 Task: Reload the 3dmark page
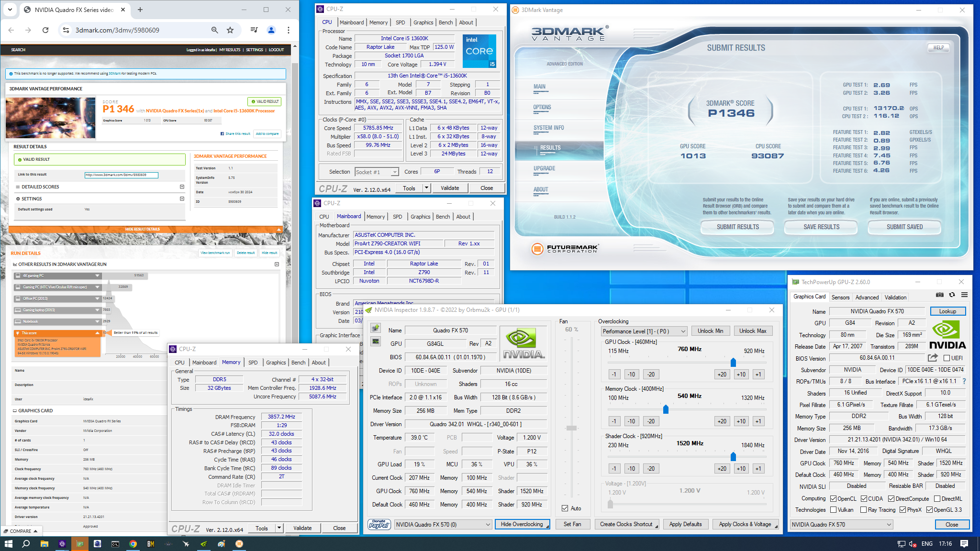pos(45,30)
